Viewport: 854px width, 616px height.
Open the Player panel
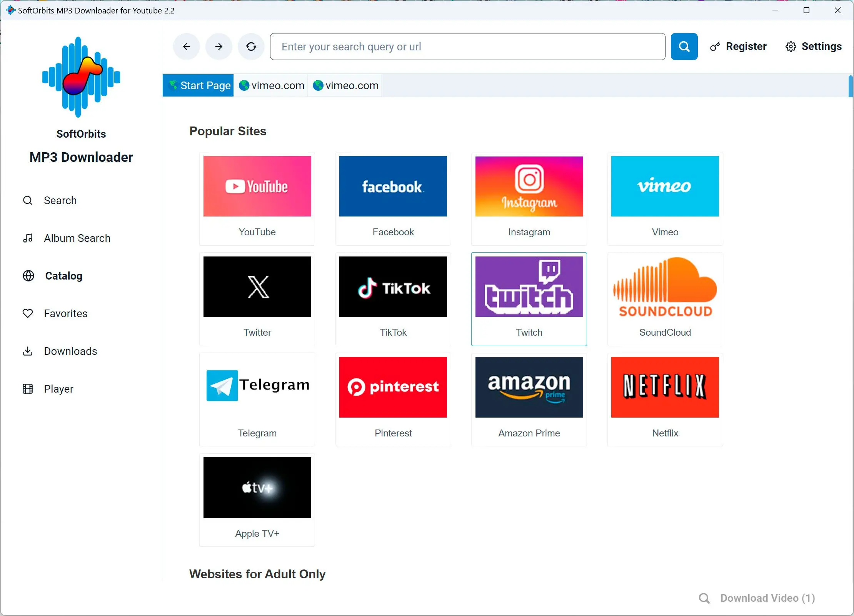click(58, 389)
